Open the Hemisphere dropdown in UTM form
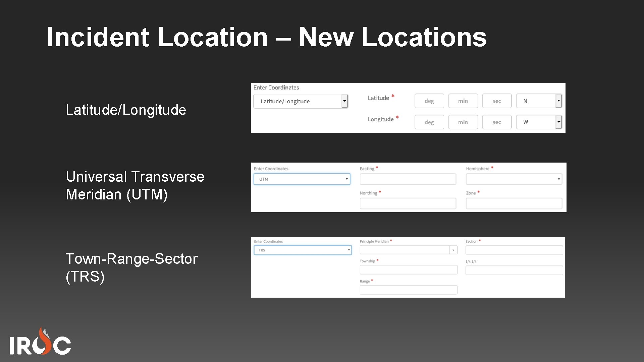Screen dimensions: 644x362 pos(514,179)
